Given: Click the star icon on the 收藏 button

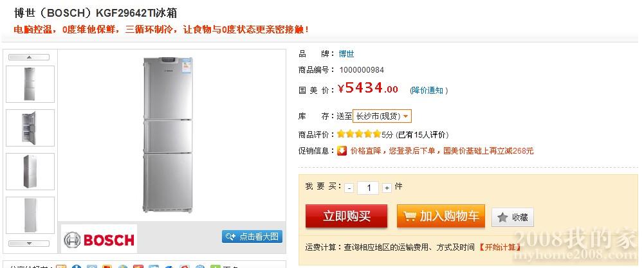Looking at the screenshot, I should coord(502,217).
